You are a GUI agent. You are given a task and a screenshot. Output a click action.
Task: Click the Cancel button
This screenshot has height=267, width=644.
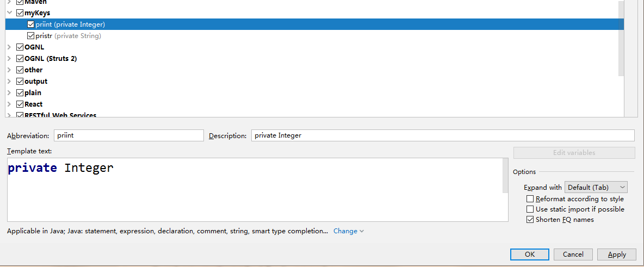click(573, 254)
